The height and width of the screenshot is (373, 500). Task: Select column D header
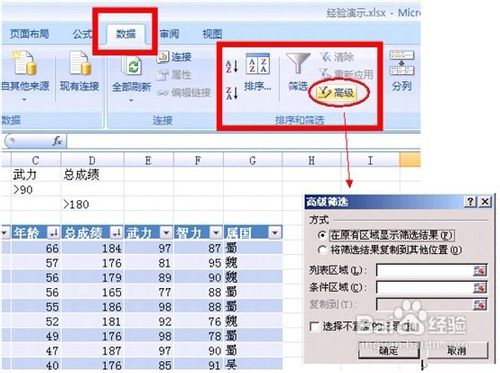[x=92, y=160]
